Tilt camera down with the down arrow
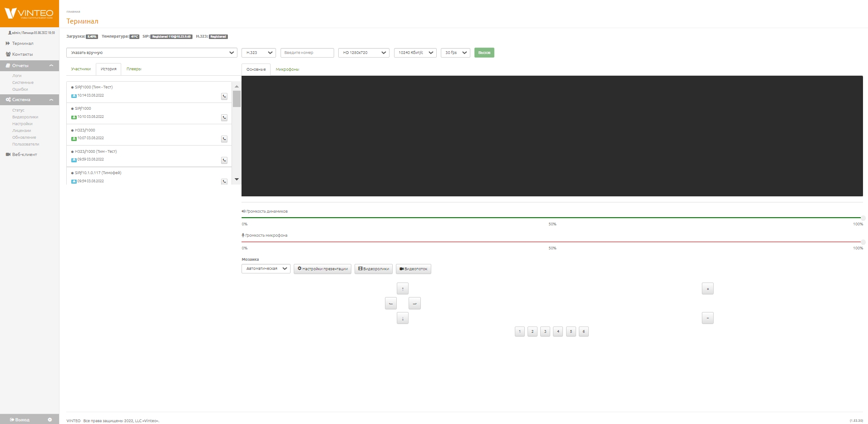The image size is (868, 424). (x=403, y=318)
